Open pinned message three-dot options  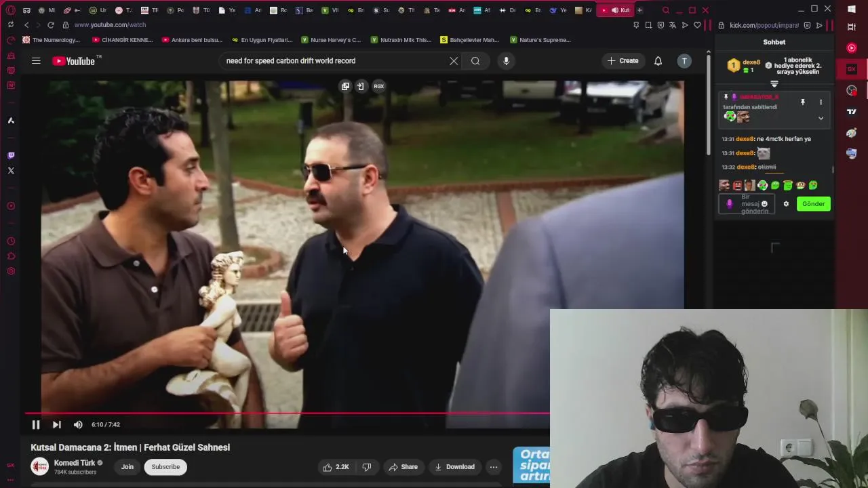tap(821, 102)
